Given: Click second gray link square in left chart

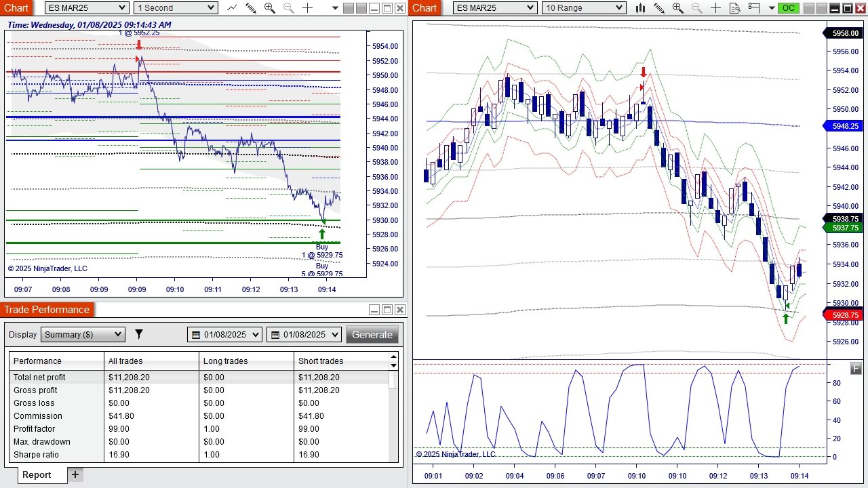Looking at the screenshot, I should point(361,8).
